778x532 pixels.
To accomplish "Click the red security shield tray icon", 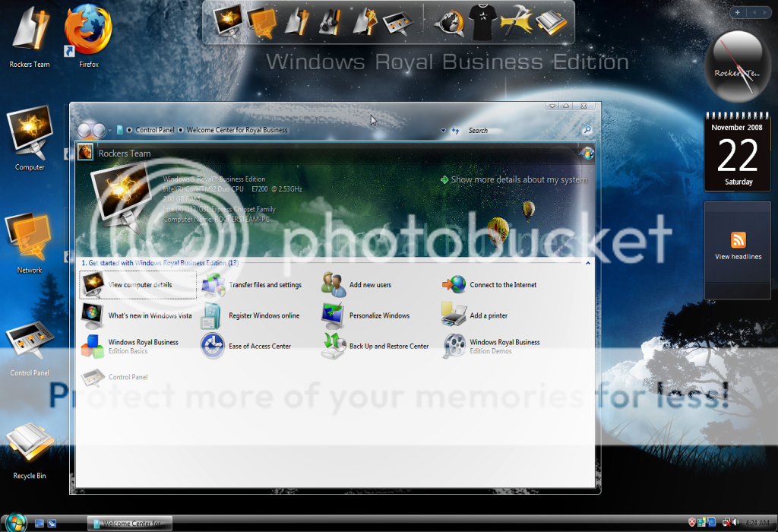I will pyautogui.click(x=691, y=522).
